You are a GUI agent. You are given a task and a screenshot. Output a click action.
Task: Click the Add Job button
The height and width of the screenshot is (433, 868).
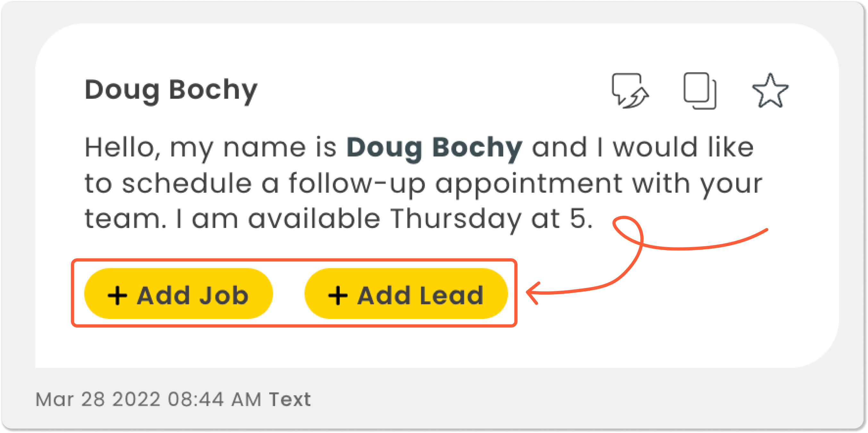coord(178,293)
